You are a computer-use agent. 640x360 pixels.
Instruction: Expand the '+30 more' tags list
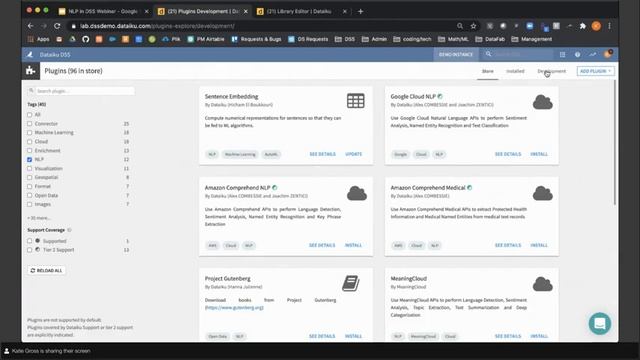(x=39, y=218)
